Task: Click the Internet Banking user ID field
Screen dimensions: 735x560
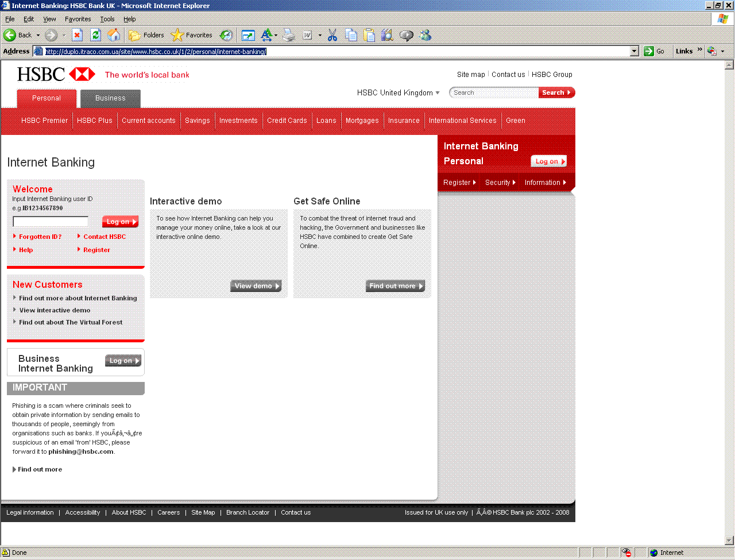Action: click(51, 222)
